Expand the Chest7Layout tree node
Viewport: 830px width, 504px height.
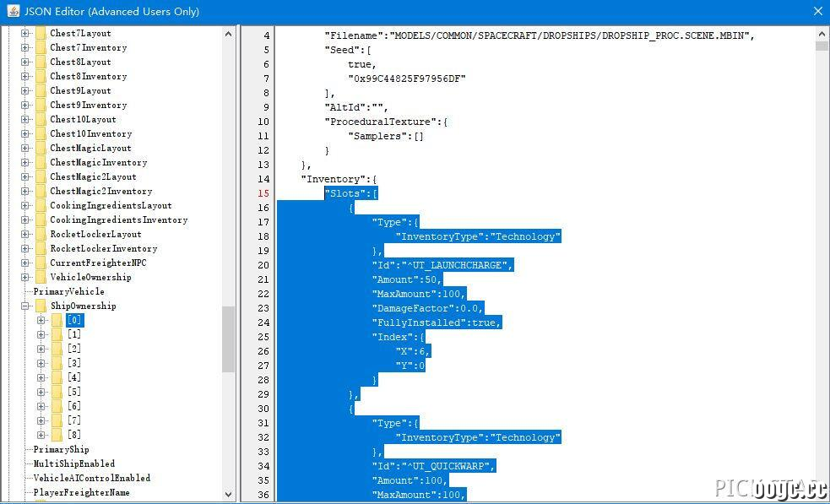[24, 34]
